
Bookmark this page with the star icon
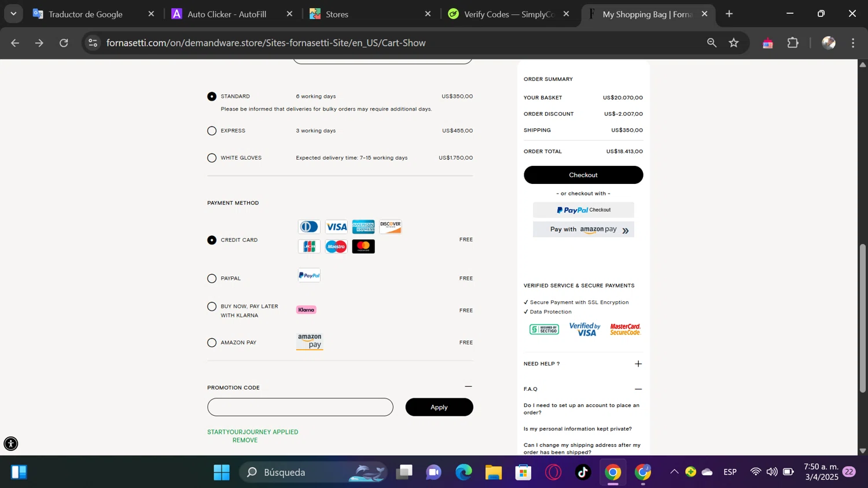[x=734, y=43]
